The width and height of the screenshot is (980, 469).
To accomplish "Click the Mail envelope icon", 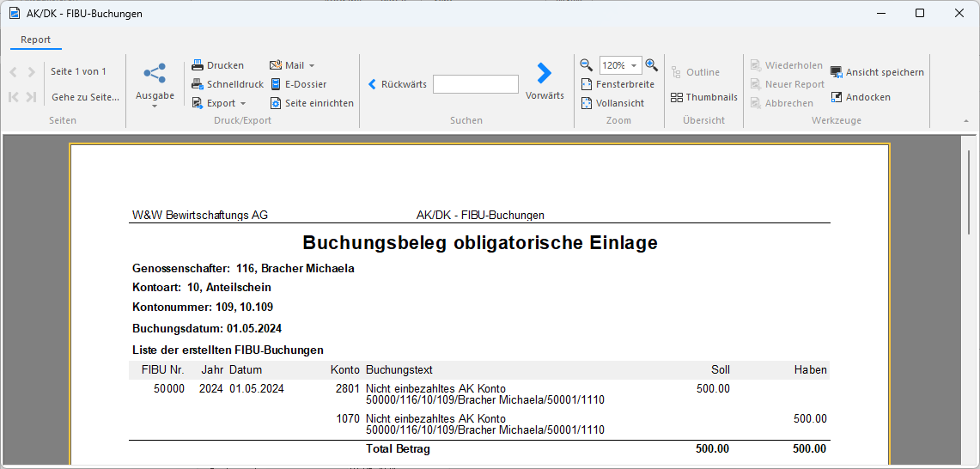I will (276, 65).
